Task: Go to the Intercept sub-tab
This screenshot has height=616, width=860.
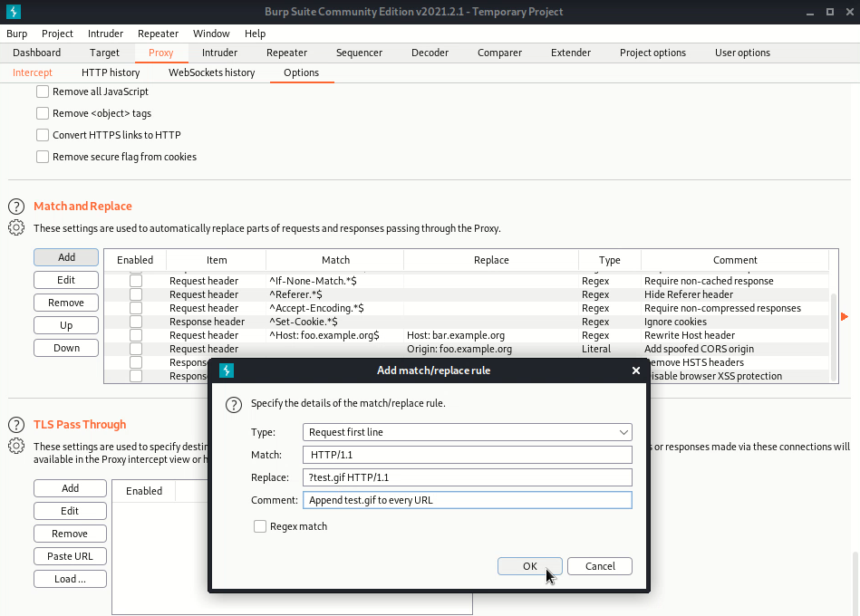Action: pyautogui.click(x=33, y=72)
